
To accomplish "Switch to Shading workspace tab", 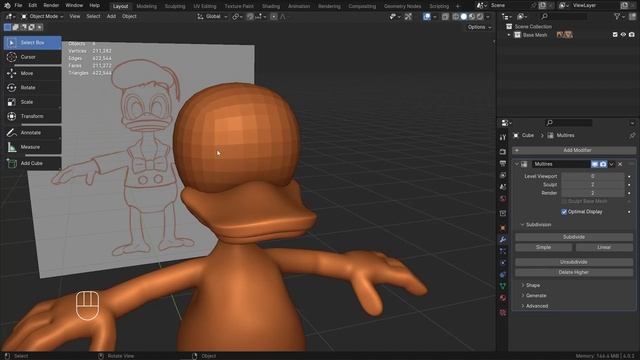I will point(271,6).
